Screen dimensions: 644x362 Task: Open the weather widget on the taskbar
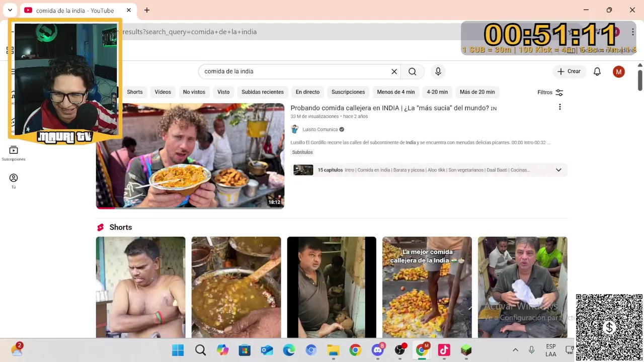coord(17,350)
